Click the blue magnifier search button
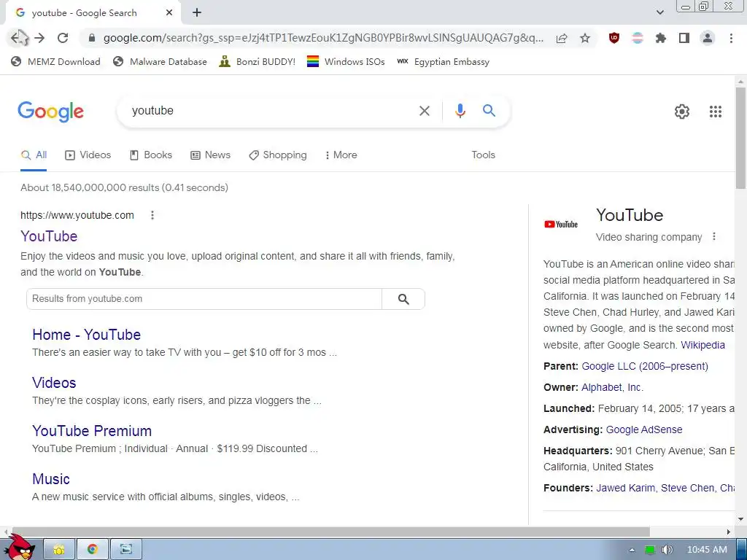 click(489, 111)
